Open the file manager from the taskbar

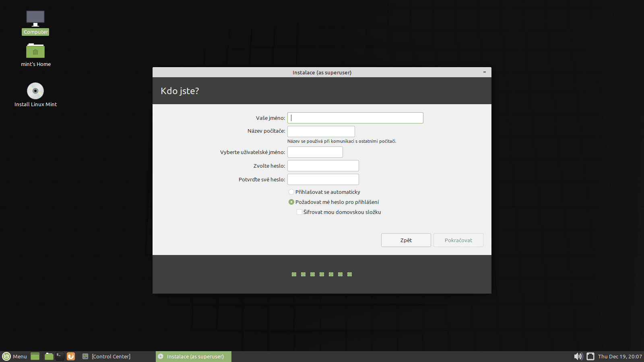coord(48,356)
